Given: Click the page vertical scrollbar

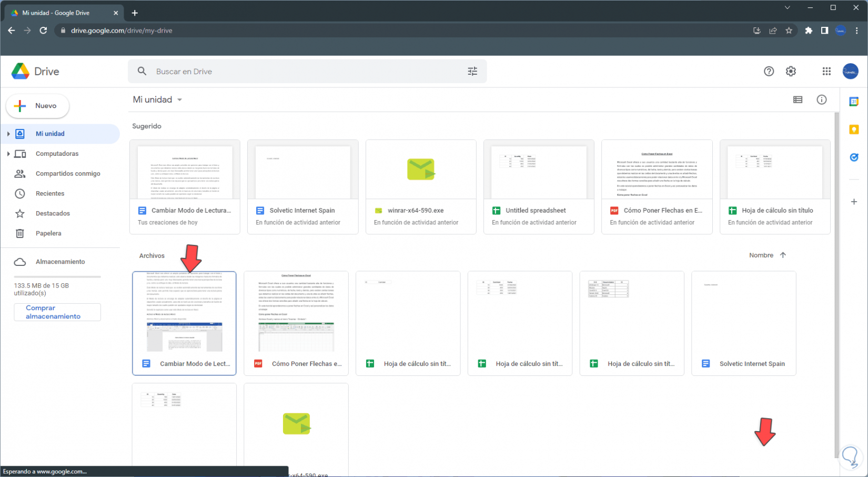Looking at the screenshot, I should [x=836, y=284].
